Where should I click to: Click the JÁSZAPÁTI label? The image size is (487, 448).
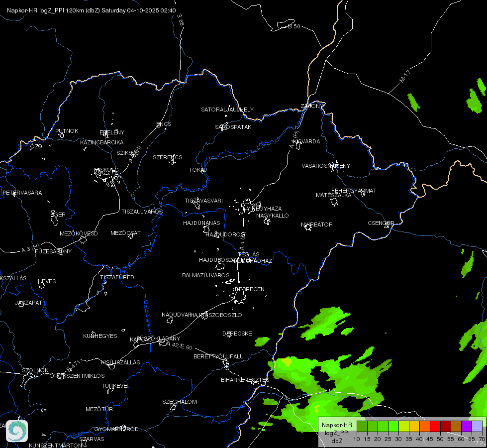[x=30, y=303]
